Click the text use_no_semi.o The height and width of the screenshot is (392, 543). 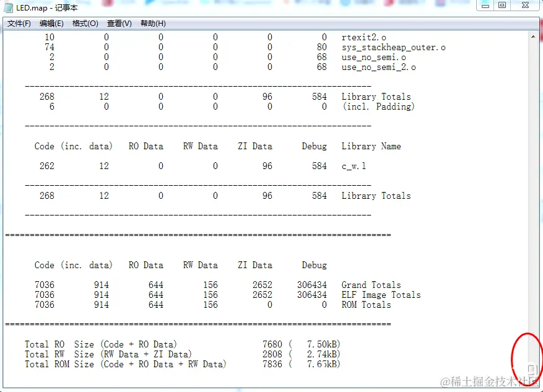(x=373, y=57)
